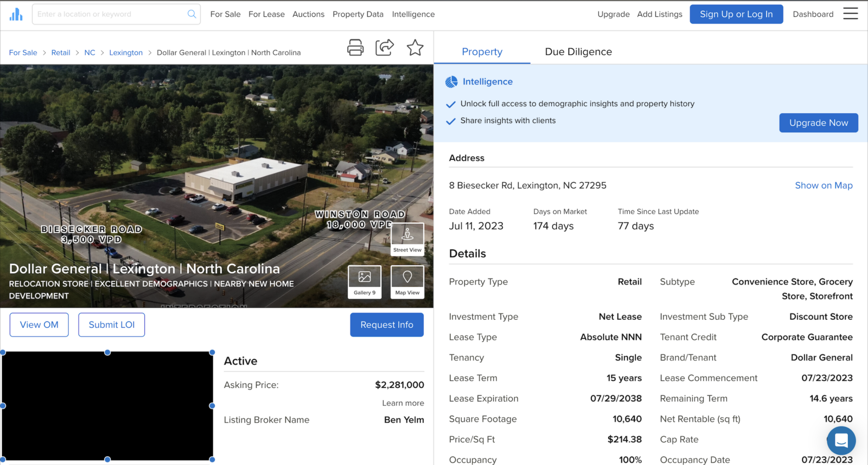This screenshot has height=465, width=868.
Task: Click Learn more under asking price
Action: coord(403,403)
